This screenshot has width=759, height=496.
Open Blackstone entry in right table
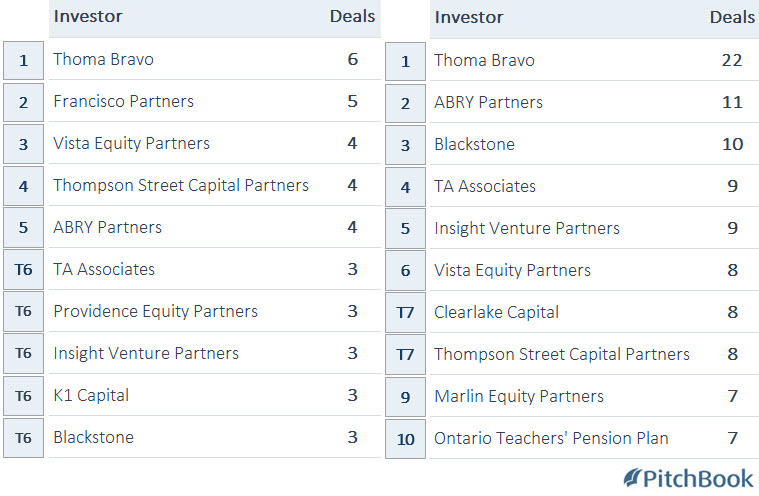(474, 144)
